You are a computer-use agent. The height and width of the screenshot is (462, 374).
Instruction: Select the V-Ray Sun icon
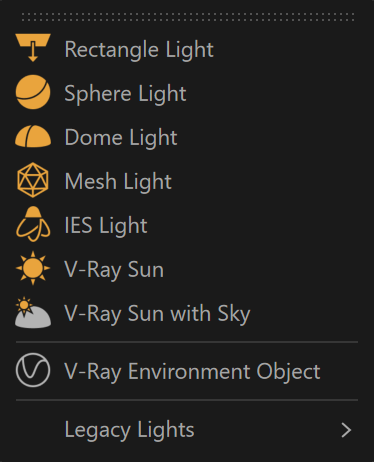[33, 268]
